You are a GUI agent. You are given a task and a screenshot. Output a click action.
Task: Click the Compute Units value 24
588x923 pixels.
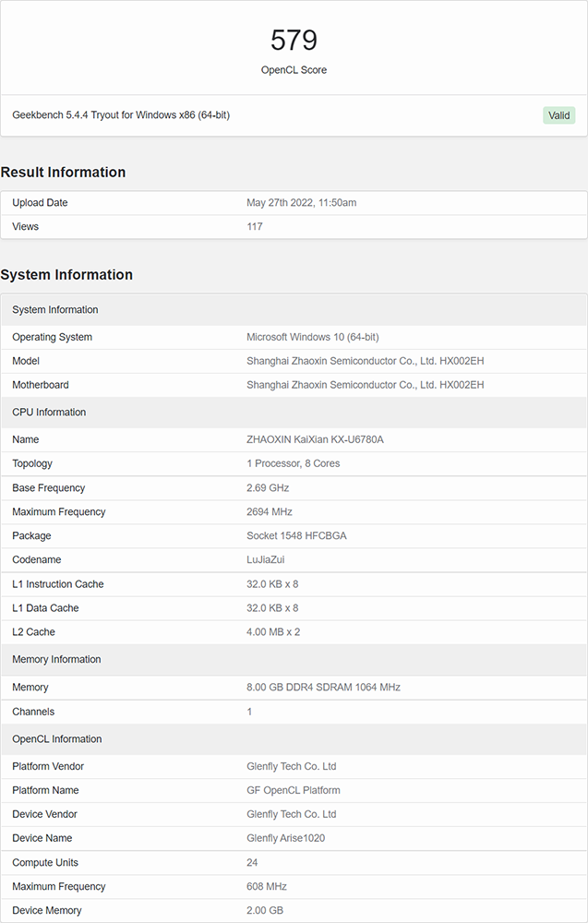[x=252, y=863]
